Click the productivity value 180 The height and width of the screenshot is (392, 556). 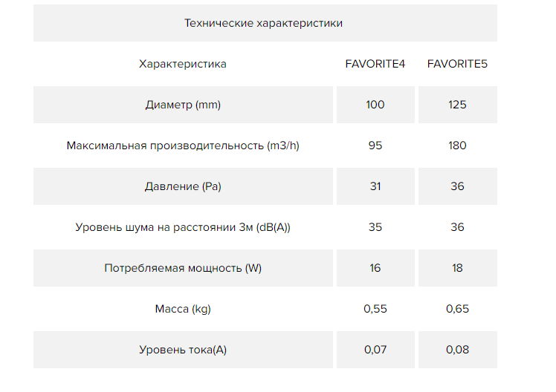(x=457, y=146)
